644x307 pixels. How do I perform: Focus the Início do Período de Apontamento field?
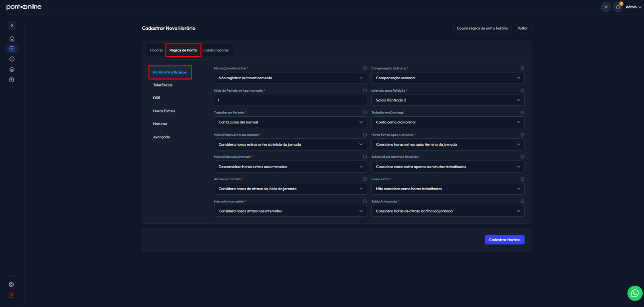click(290, 100)
